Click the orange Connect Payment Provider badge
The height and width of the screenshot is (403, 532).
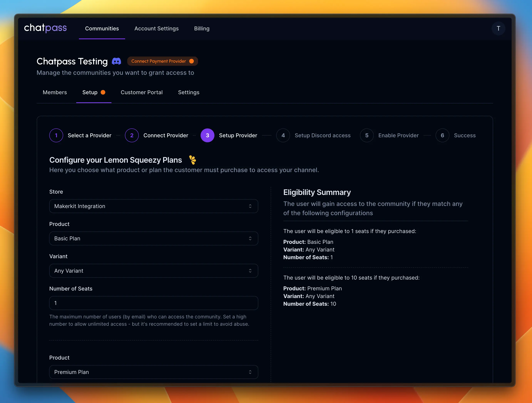tap(162, 61)
